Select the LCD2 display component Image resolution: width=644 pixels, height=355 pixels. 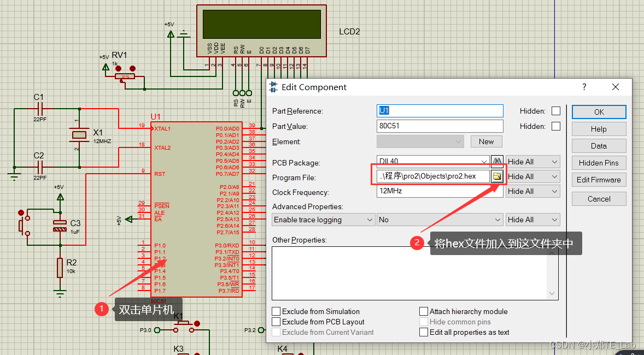coord(261,31)
